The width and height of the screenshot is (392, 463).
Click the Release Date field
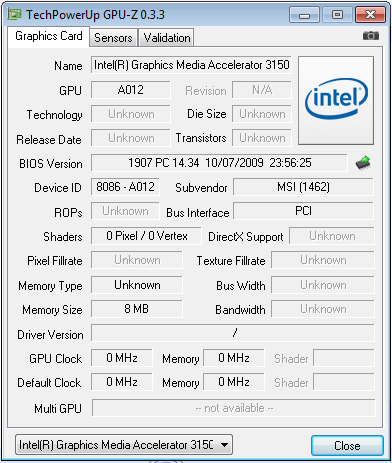[131, 138]
